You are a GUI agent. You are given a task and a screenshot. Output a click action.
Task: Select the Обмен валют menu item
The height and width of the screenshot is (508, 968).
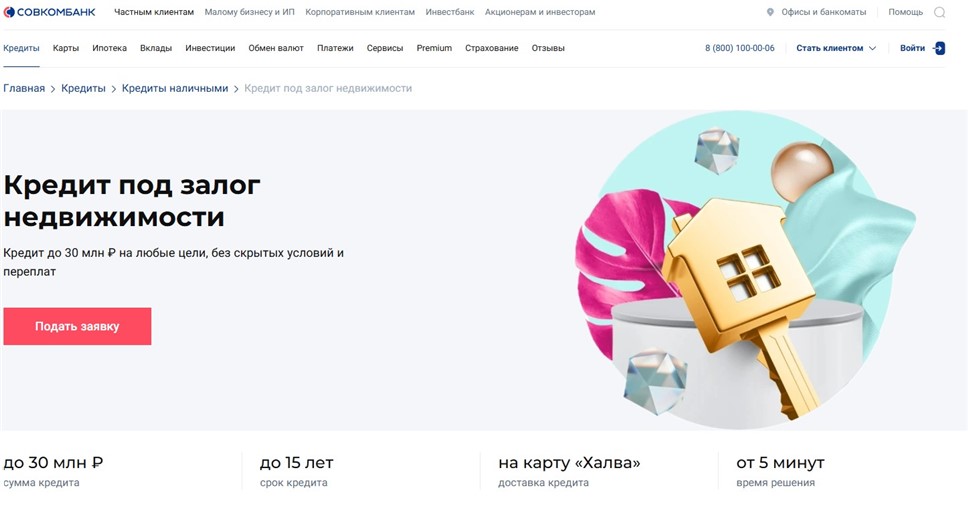(276, 48)
